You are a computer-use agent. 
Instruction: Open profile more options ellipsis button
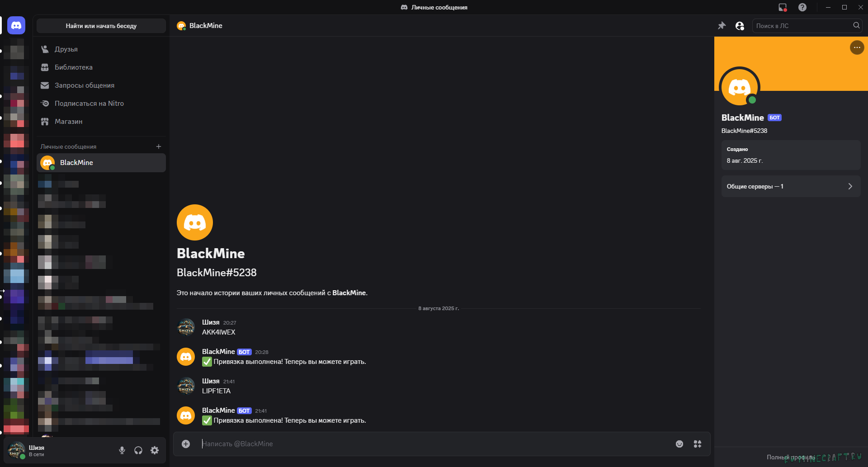pos(857,47)
